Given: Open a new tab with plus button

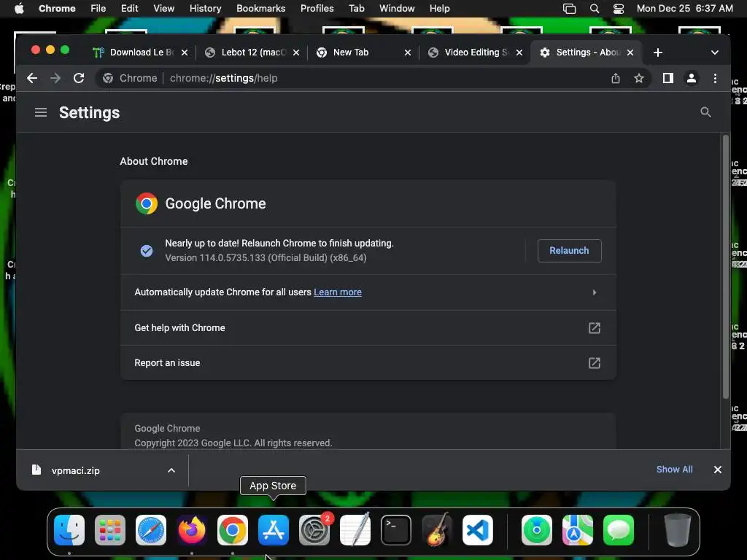Looking at the screenshot, I should click(x=658, y=52).
